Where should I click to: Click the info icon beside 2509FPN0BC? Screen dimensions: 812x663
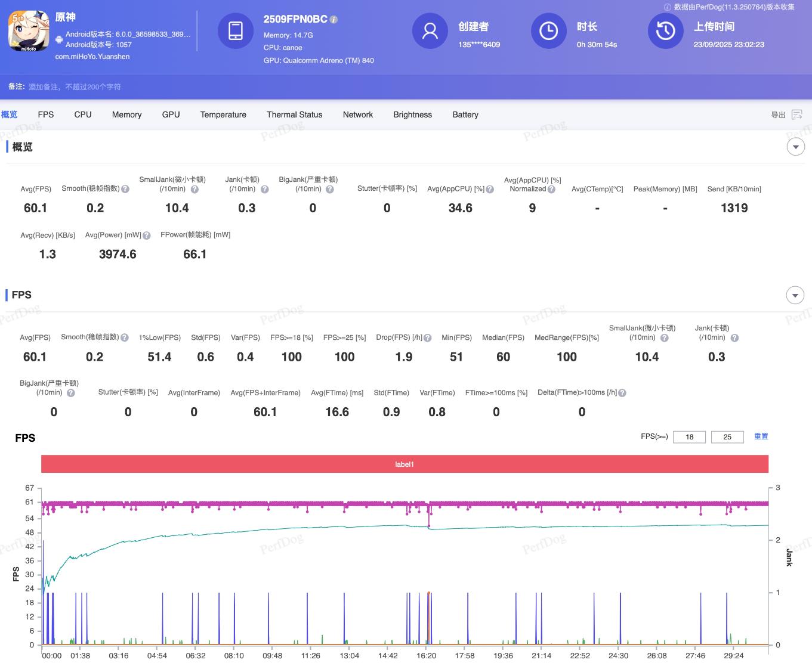tap(334, 19)
